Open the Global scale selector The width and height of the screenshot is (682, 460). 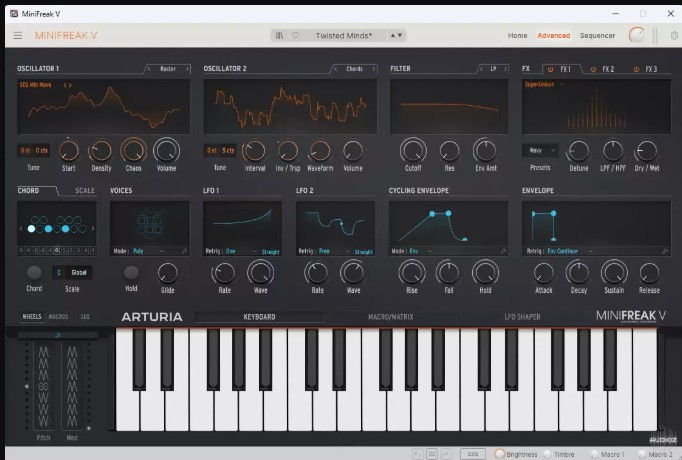click(x=79, y=273)
